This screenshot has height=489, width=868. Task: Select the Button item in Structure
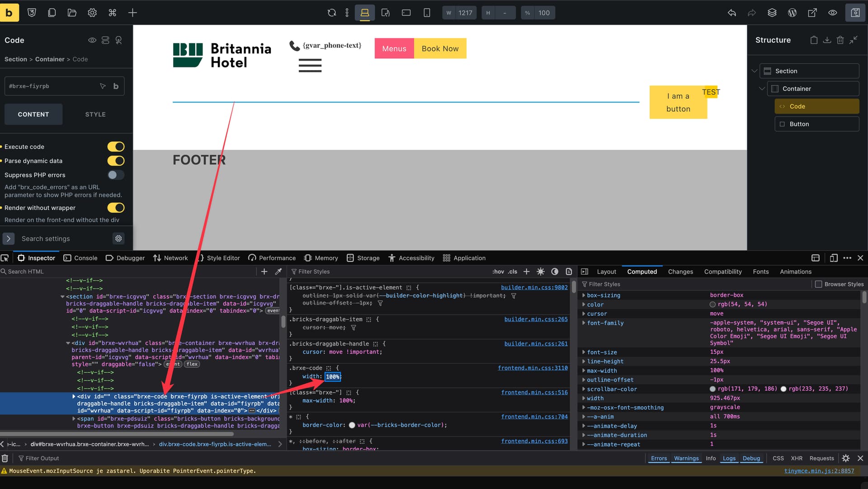816,124
